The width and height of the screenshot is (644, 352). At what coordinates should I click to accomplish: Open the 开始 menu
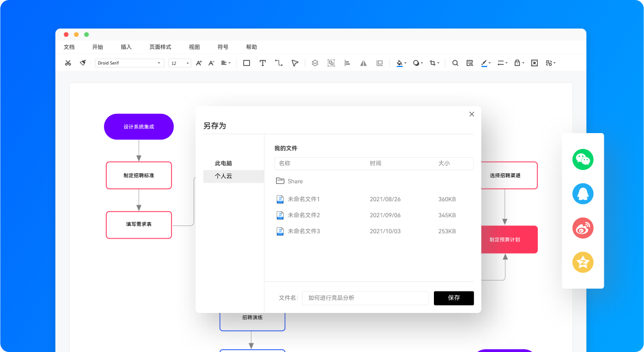98,47
